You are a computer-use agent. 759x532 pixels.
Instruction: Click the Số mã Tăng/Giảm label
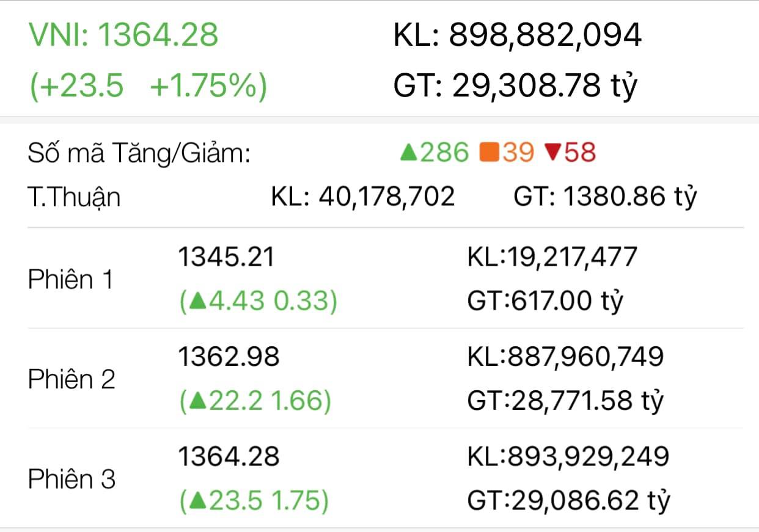139,154
